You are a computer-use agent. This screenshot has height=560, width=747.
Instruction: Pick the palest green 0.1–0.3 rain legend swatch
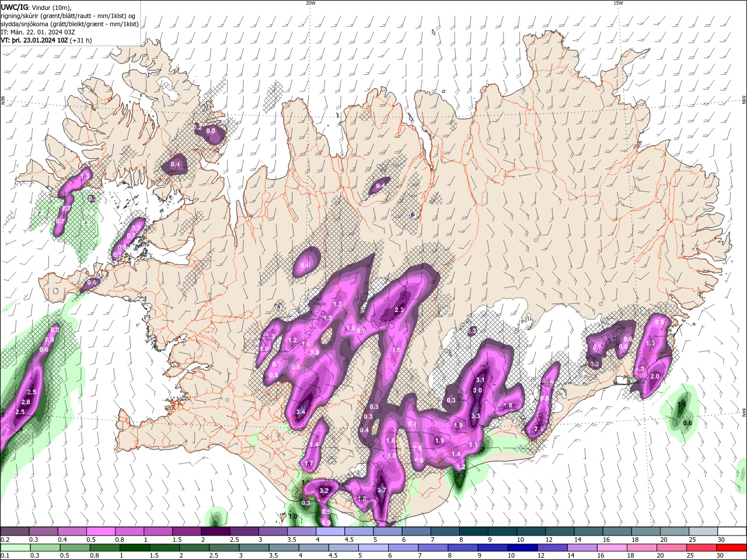pyautogui.click(x=15, y=548)
